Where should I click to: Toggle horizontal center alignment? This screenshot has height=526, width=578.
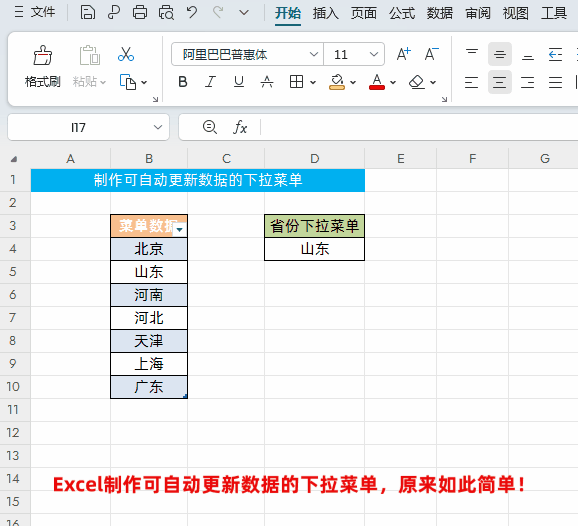500,82
